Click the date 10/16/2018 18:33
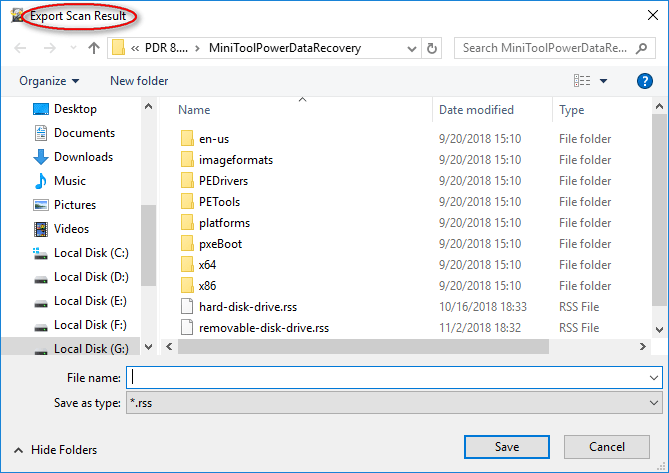The width and height of the screenshot is (669, 473). [483, 307]
